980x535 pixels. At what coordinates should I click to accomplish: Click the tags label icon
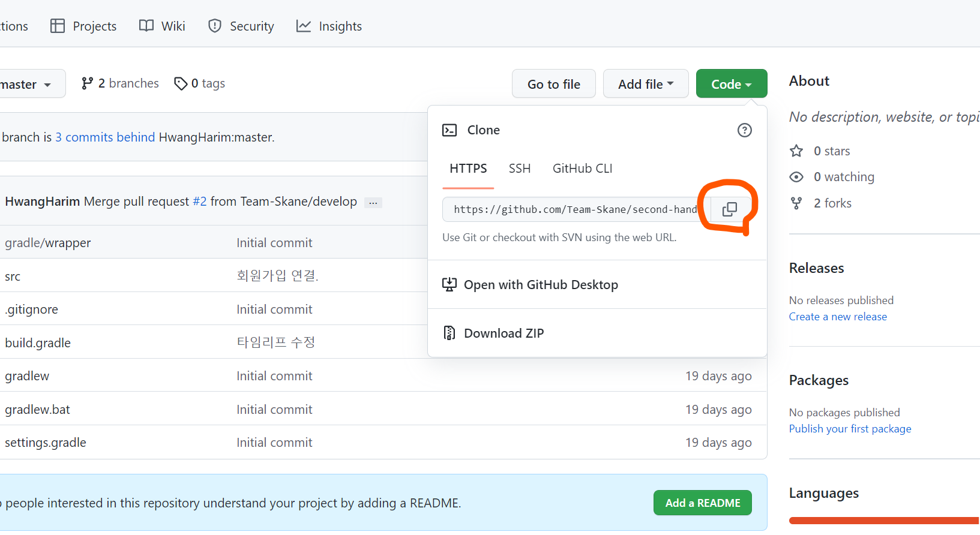181,83
